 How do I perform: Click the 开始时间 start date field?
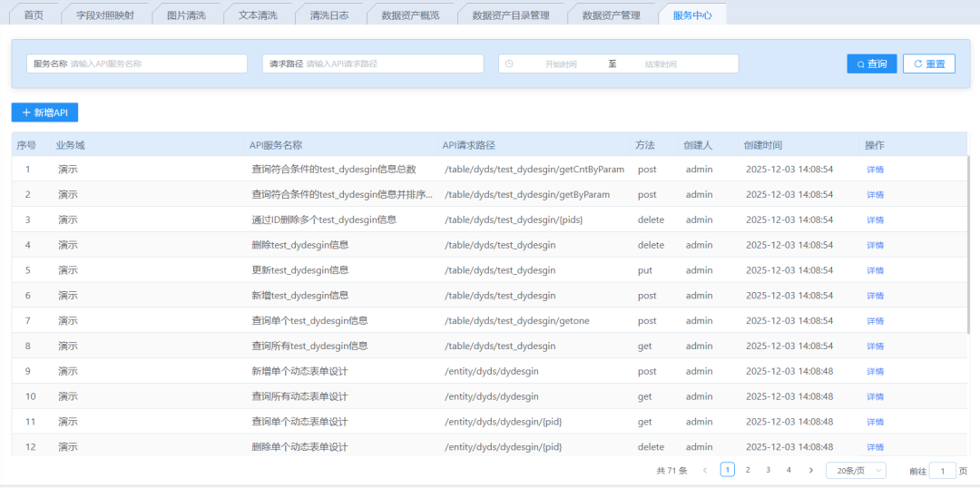(561, 64)
